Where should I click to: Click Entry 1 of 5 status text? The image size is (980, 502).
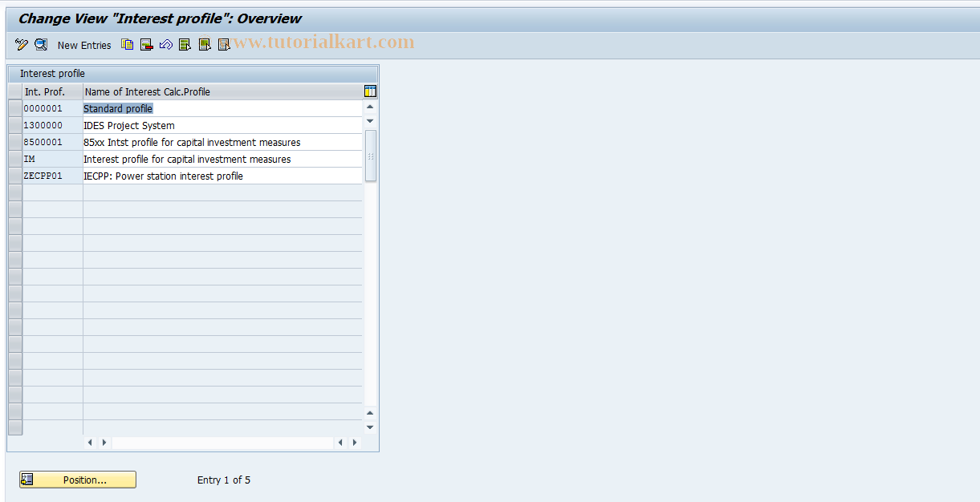pos(224,480)
